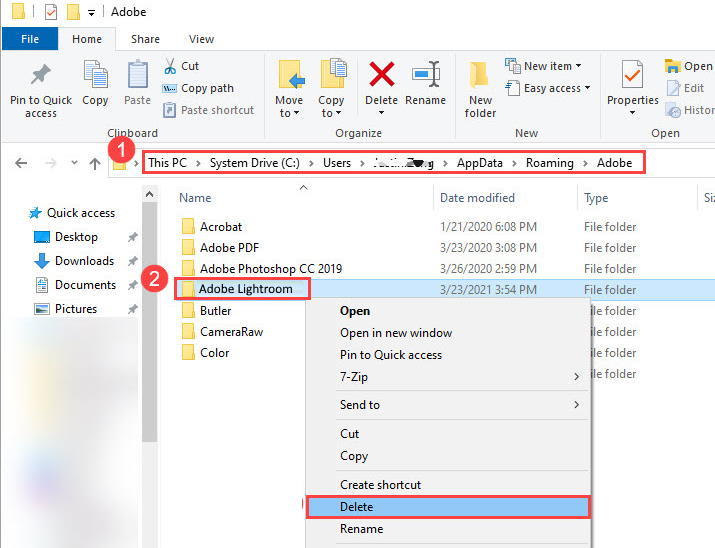
Task: Click the red X Delete ribbon icon
Action: pos(382,74)
